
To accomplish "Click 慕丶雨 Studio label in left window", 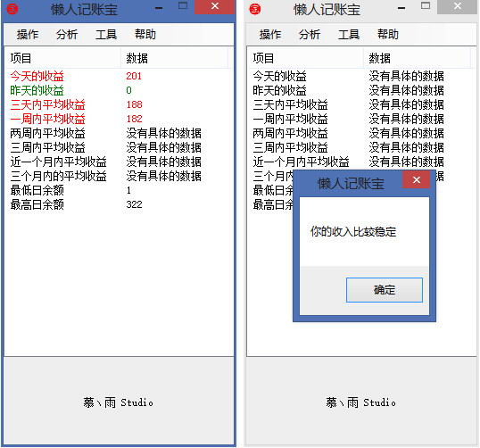I will pos(118,402).
